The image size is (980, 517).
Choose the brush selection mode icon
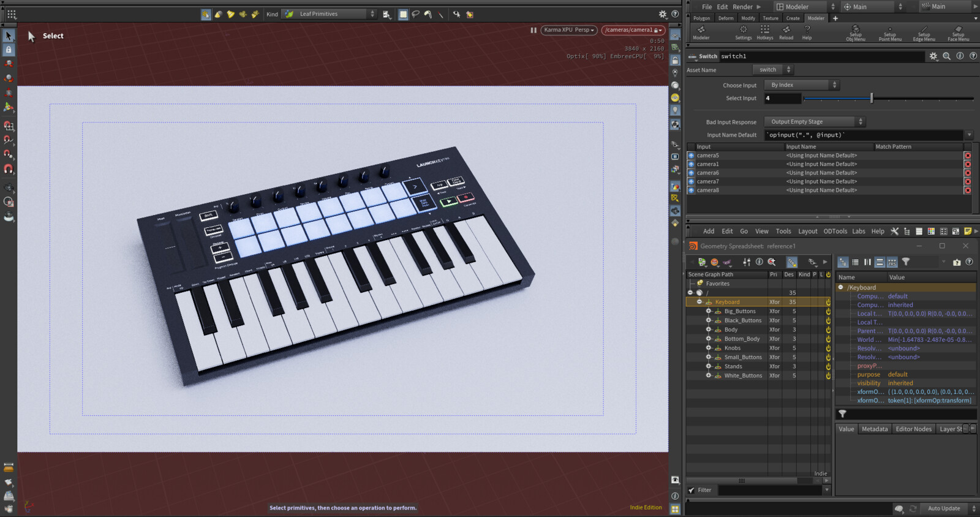428,14
